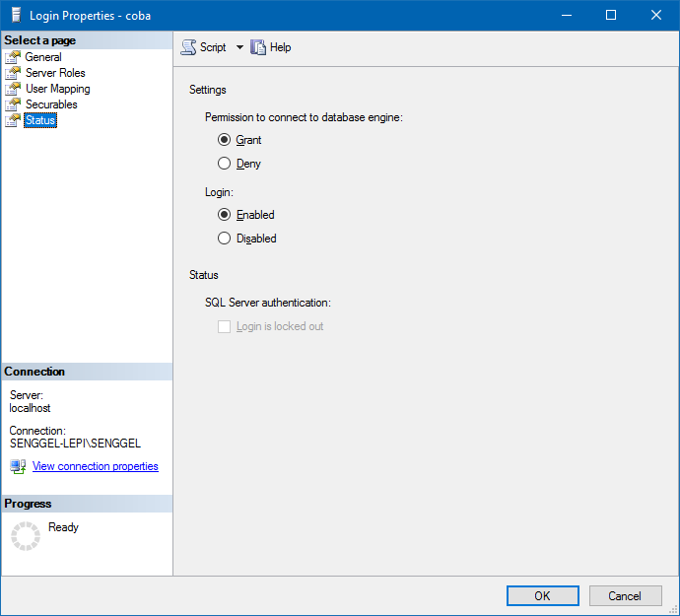
Task: Click the 'localhost' server name text
Action: tap(30, 408)
